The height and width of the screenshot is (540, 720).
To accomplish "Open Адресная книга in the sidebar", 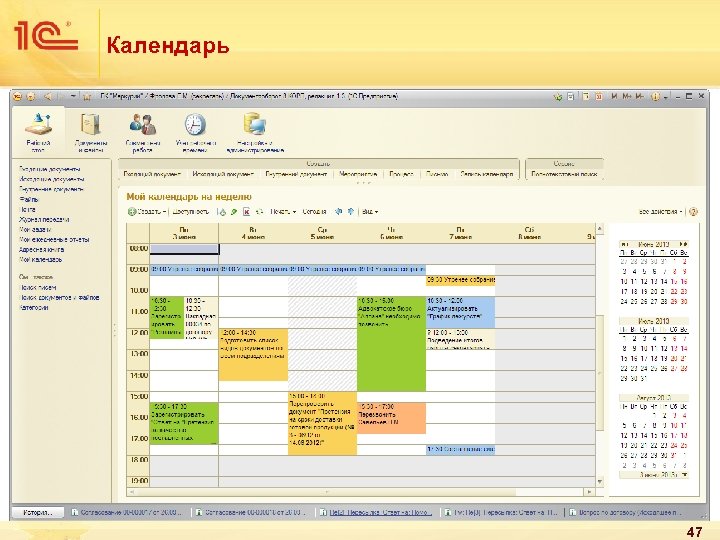I will [41, 250].
